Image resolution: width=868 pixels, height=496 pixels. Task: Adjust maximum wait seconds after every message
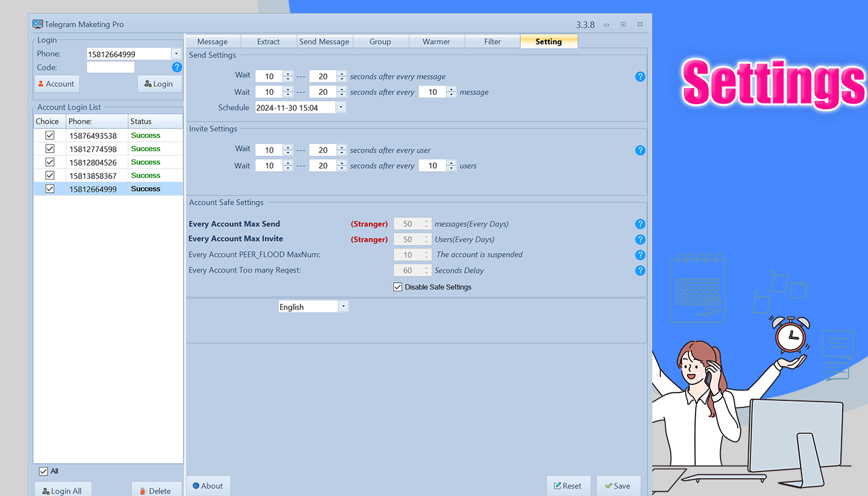(342, 76)
